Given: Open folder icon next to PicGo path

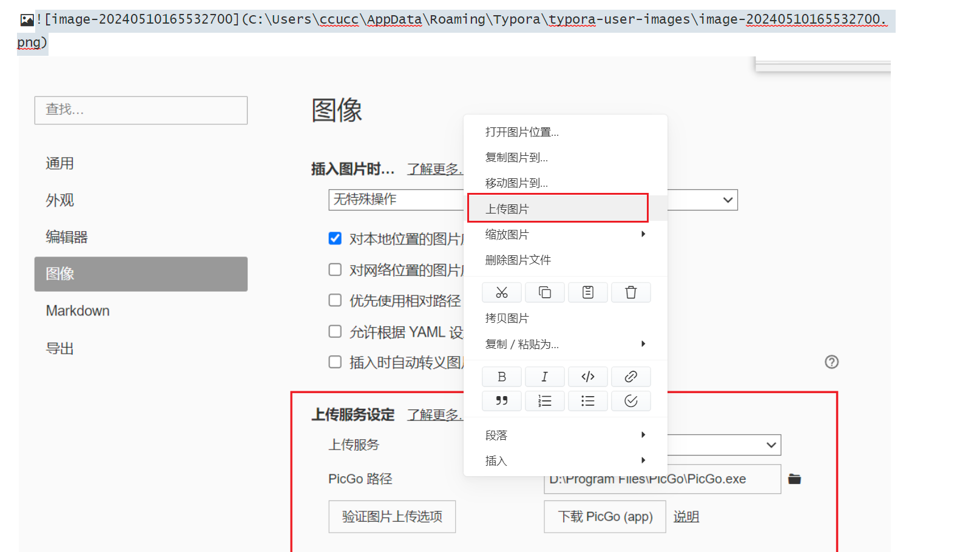Looking at the screenshot, I should pos(795,479).
